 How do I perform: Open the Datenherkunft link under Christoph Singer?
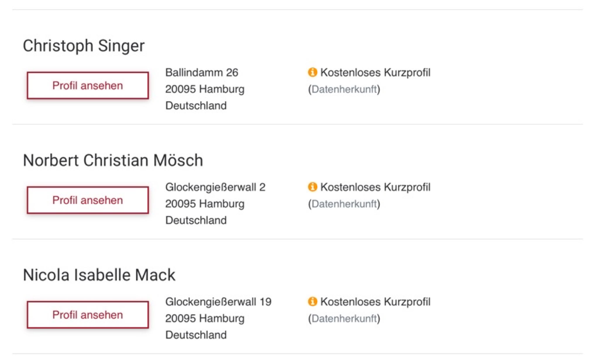point(344,89)
